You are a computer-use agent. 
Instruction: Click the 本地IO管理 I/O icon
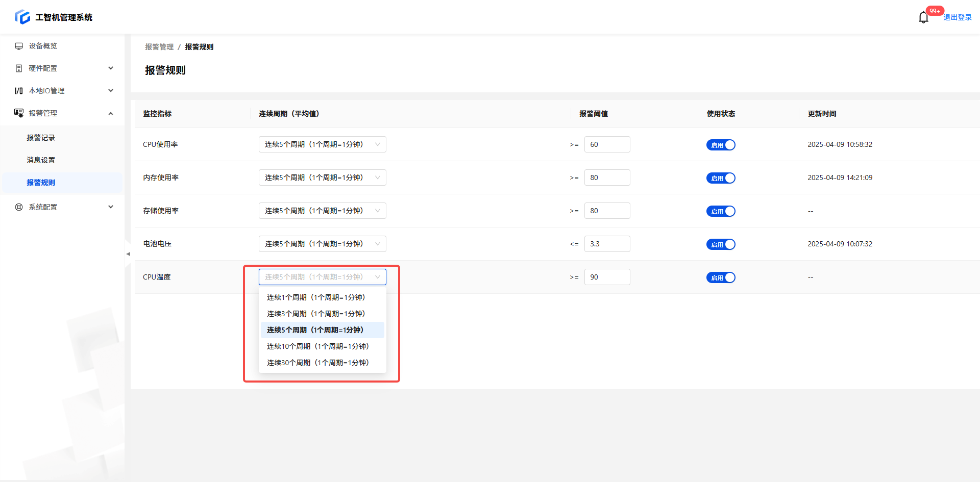pyautogui.click(x=19, y=91)
